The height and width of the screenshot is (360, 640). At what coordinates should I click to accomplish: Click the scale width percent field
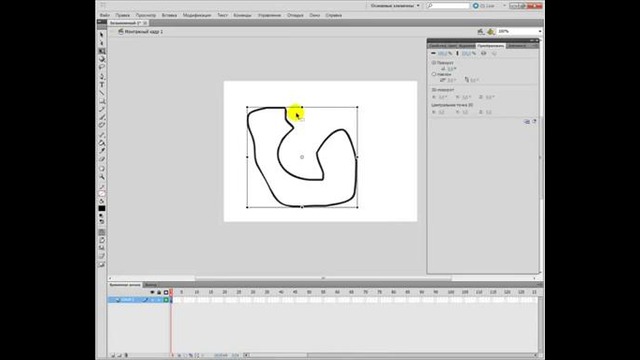(x=442, y=53)
